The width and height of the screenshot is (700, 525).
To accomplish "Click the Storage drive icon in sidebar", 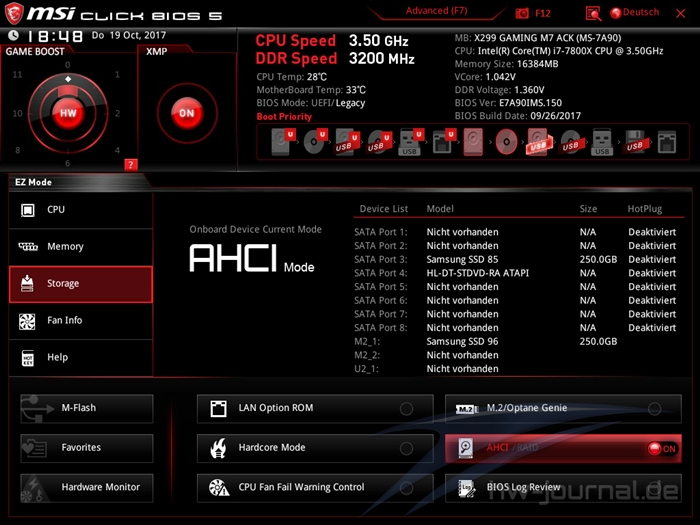I will click(27, 283).
